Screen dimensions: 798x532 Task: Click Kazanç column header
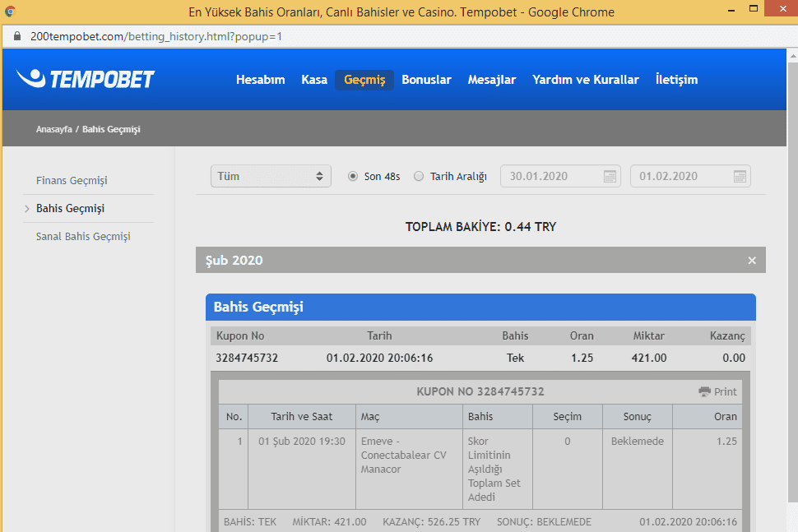[727, 335]
